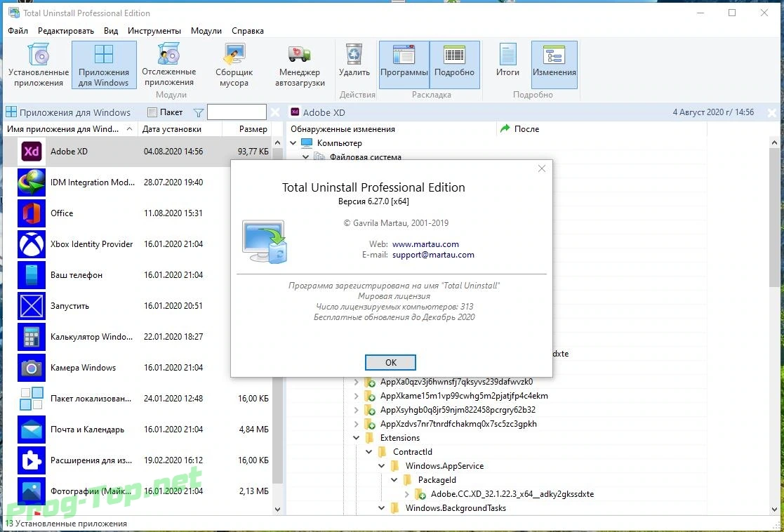Expand the Adobe.CC.XD_32.1.22.3 folder
The width and height of the screenshot is (784, 532).
point(406,494)
